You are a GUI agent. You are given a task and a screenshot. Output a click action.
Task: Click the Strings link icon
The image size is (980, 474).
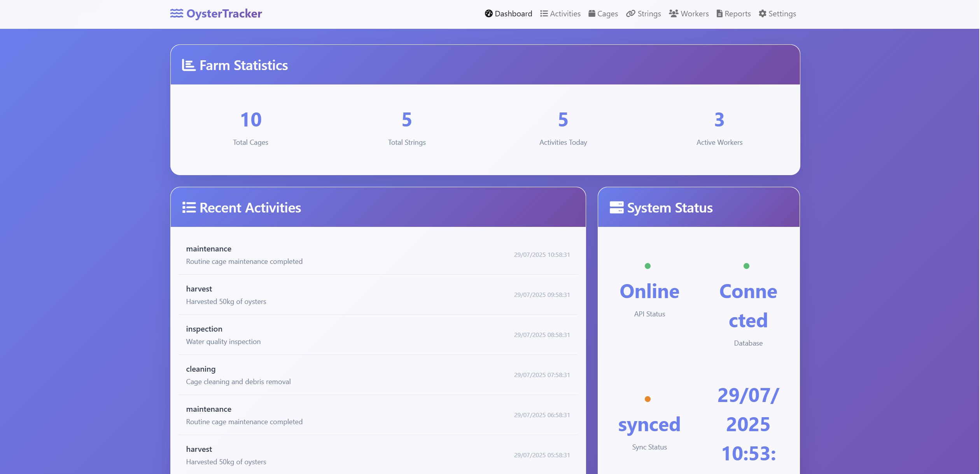(630, 14)
